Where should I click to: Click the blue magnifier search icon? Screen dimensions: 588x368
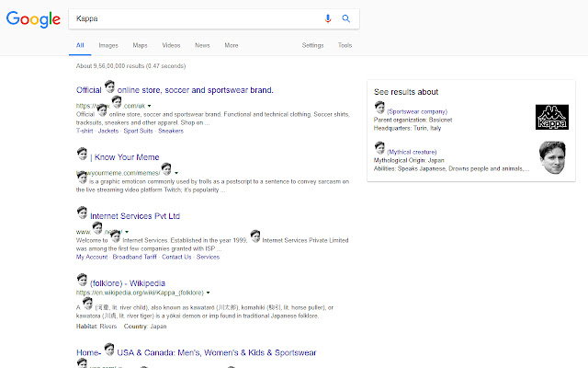(x=346, y=18)
